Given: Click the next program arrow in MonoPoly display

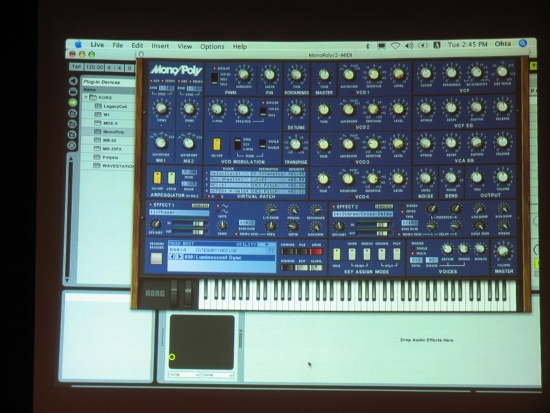Looking at the screenshot, I should [179, 257].
